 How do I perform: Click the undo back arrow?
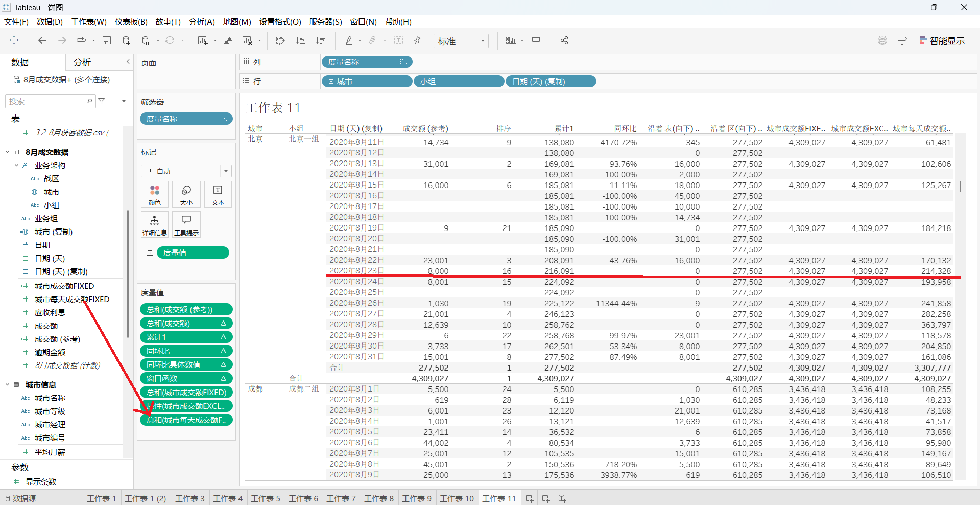coord(42,40)
